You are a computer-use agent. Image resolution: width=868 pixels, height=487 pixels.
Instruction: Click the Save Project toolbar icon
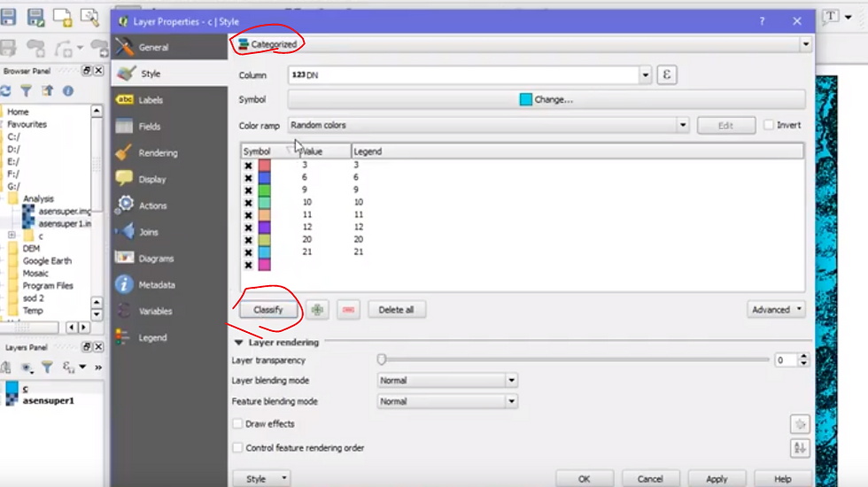coord(8,17)
